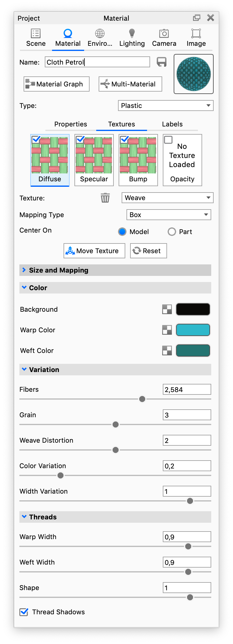Open the material Type dropdown
233x644 pixels.
(x=166, y=106)
